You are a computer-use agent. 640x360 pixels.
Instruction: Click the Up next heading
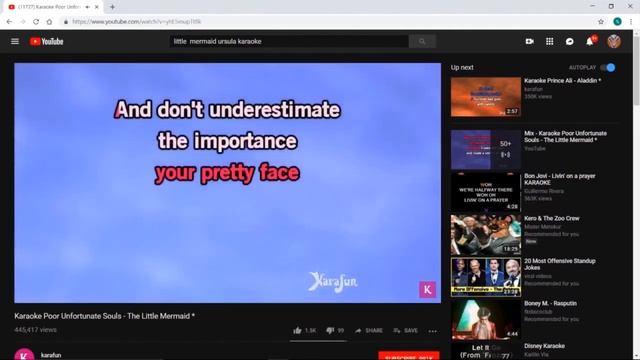pos(462,68)
